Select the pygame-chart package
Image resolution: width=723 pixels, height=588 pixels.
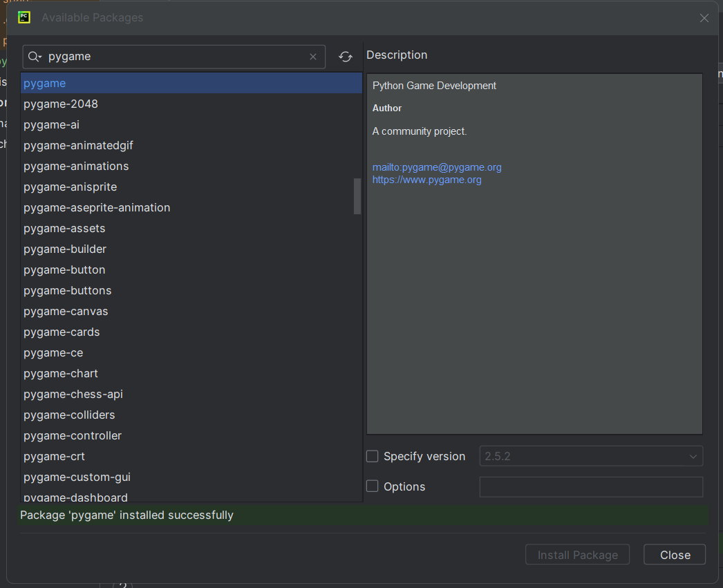click(191, 374)
